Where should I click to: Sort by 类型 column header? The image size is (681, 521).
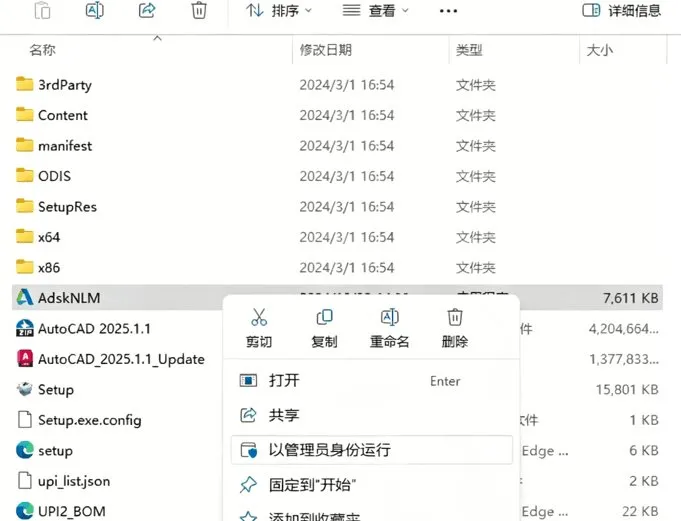click(469, 50)
